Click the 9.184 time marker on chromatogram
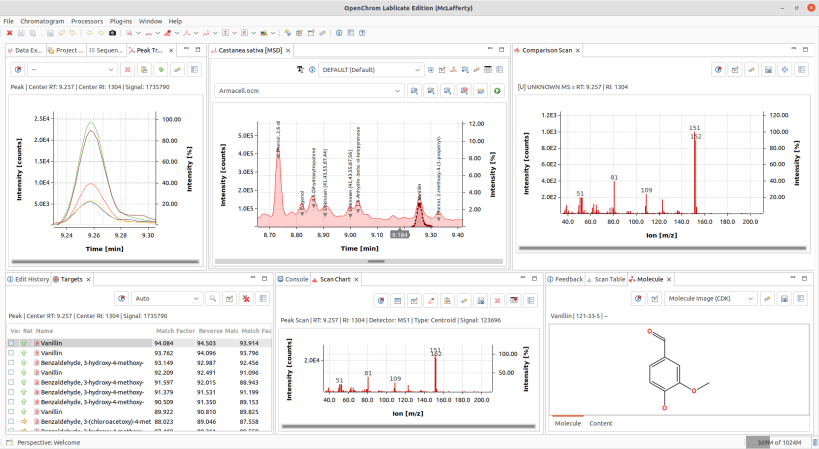819x449 pixels. 400,235
